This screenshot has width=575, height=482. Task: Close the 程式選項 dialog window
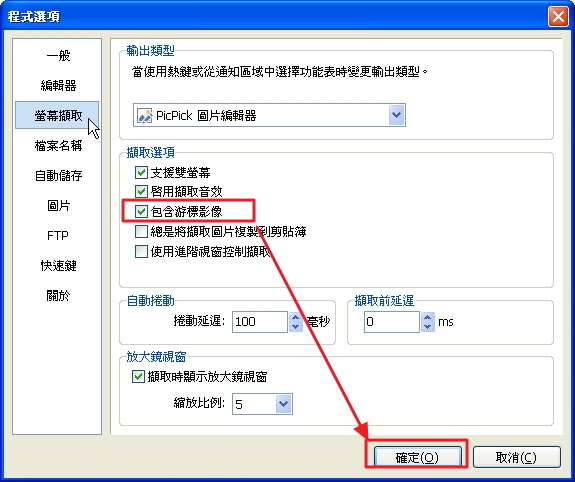[558, 17]
